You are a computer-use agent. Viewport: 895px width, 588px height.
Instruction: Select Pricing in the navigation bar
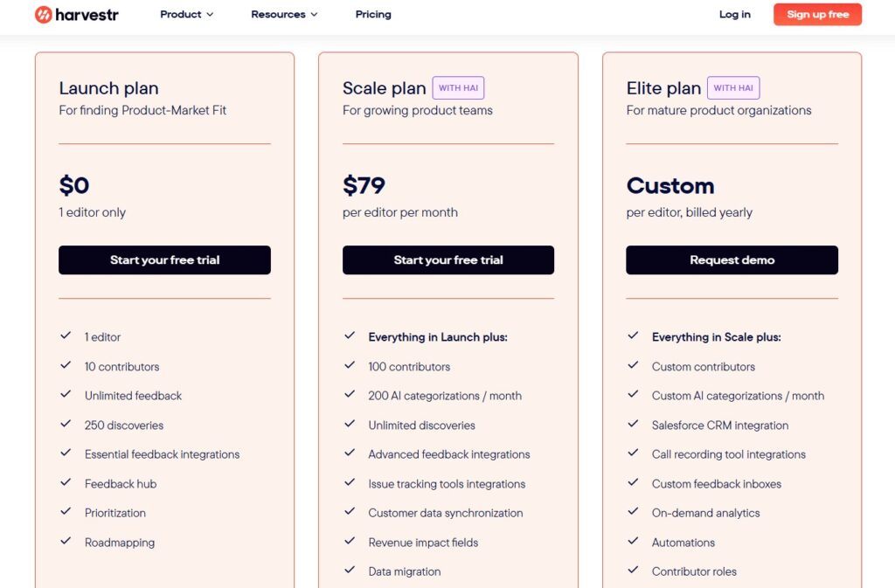click(373, 14)
